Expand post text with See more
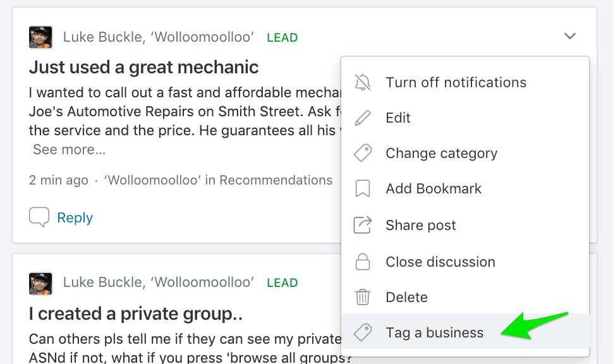Viewport: 613px width, 364px height. [69, 149]
